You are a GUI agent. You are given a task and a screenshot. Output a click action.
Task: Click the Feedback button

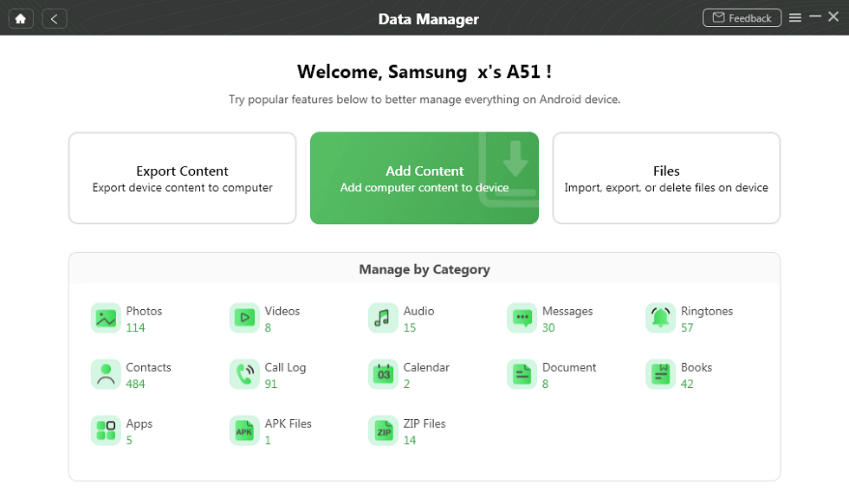(x=742, y=17)
